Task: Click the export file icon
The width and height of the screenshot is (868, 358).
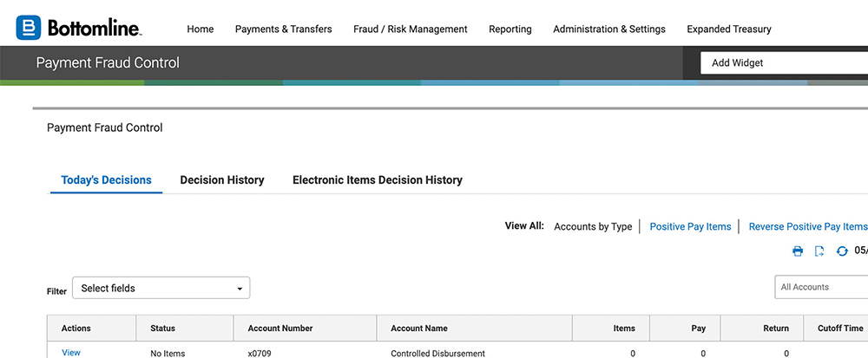Action: (819, 251)
